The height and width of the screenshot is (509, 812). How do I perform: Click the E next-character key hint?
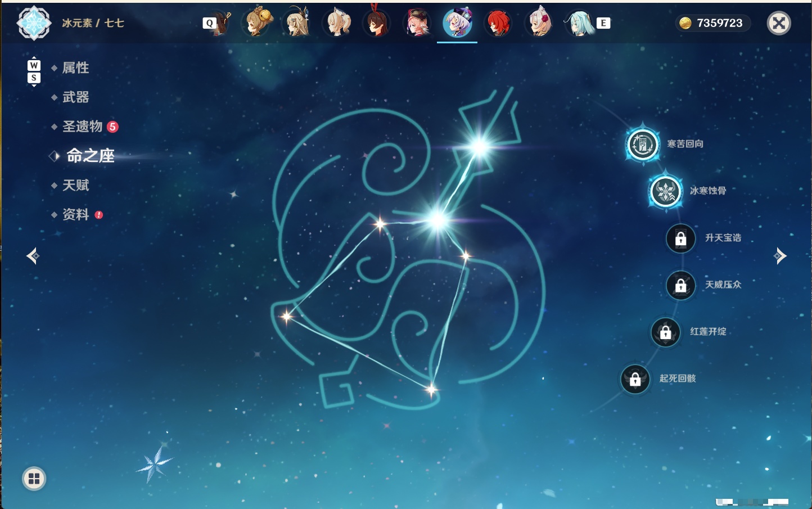pyautogui.click(x=603, y=23)
